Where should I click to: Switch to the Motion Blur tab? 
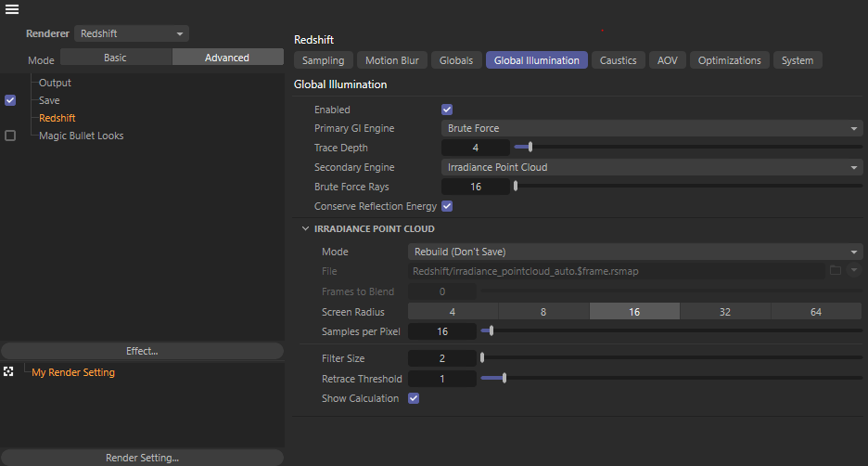click(x=392, y=60)
